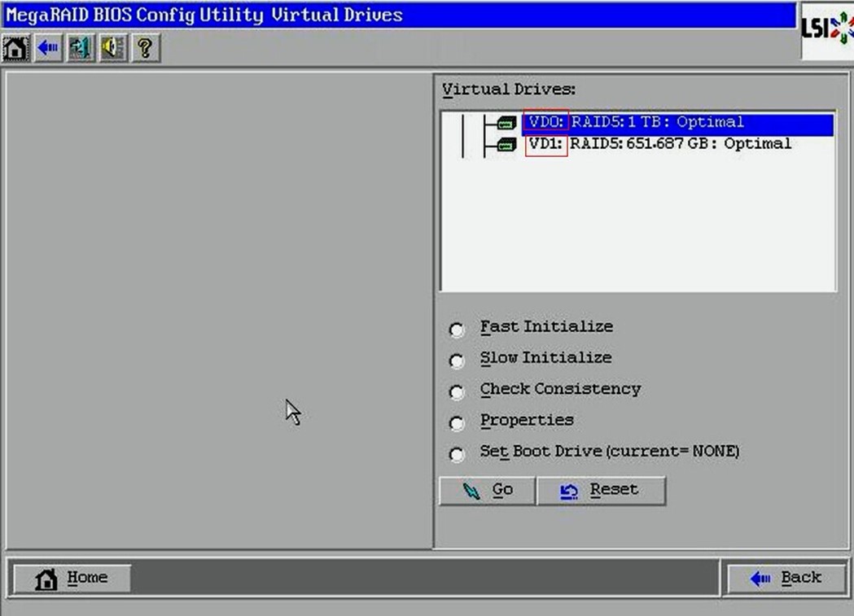Screen dimensions: 854x616
Task: Click the Home toolbar icon
Action: 15,49
